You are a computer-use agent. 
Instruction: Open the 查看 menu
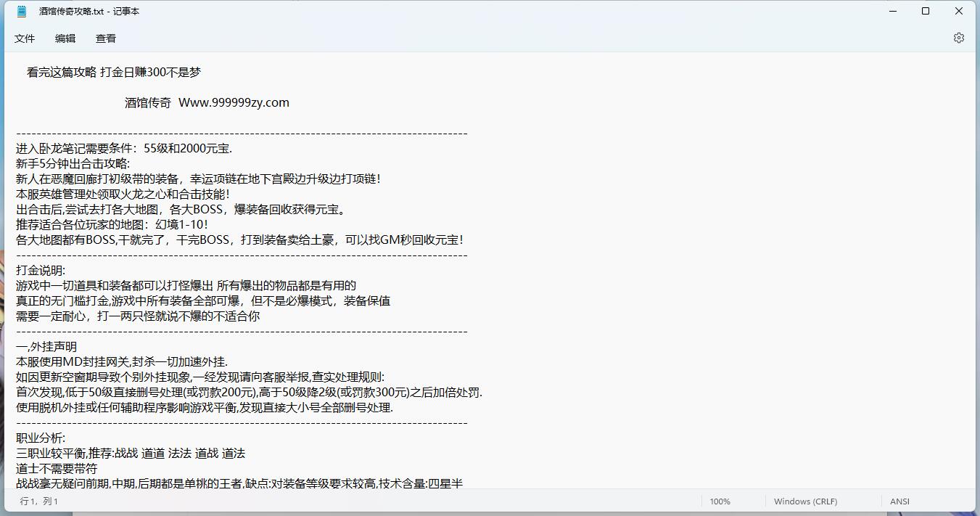(104, 38)
